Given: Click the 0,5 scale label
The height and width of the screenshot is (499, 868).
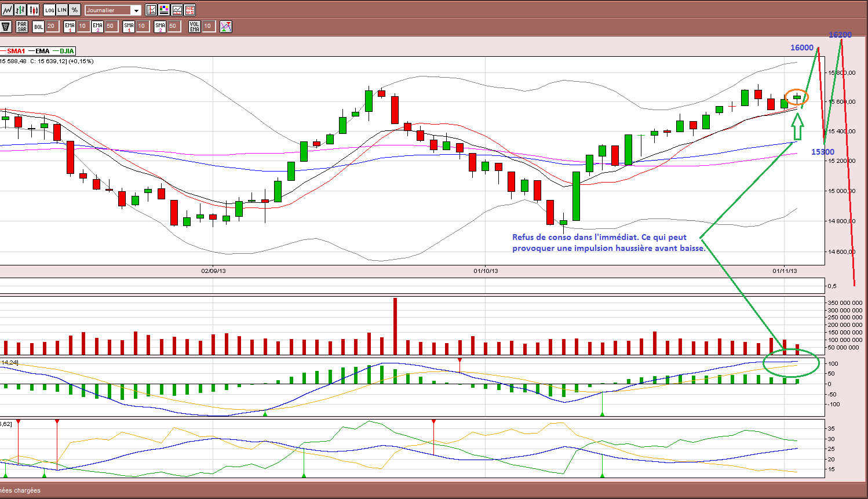Looking at the screenshot, I should tap(831, 286).
